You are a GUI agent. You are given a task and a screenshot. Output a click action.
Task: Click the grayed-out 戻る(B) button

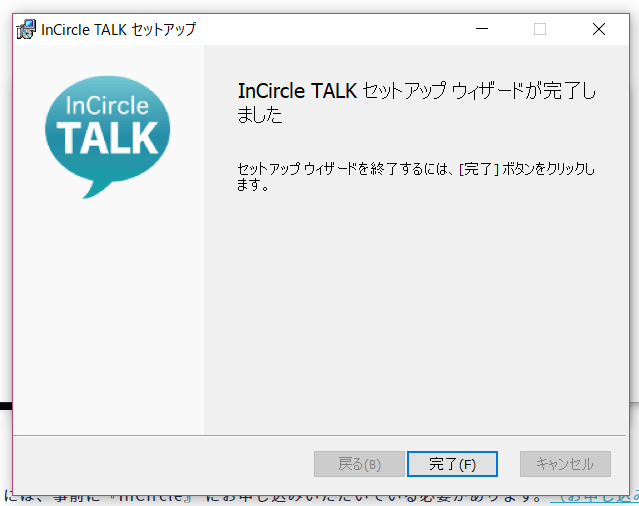(359, 464)
